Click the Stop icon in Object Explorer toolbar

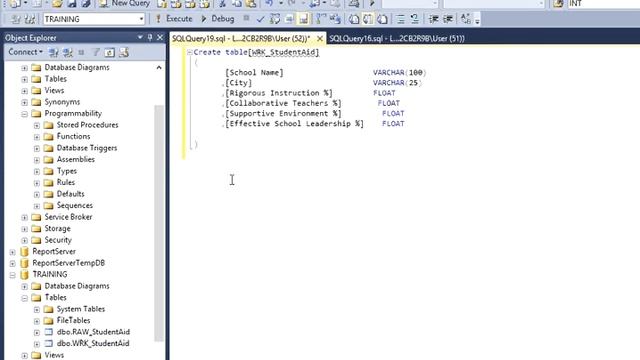(x=81, y=52)
